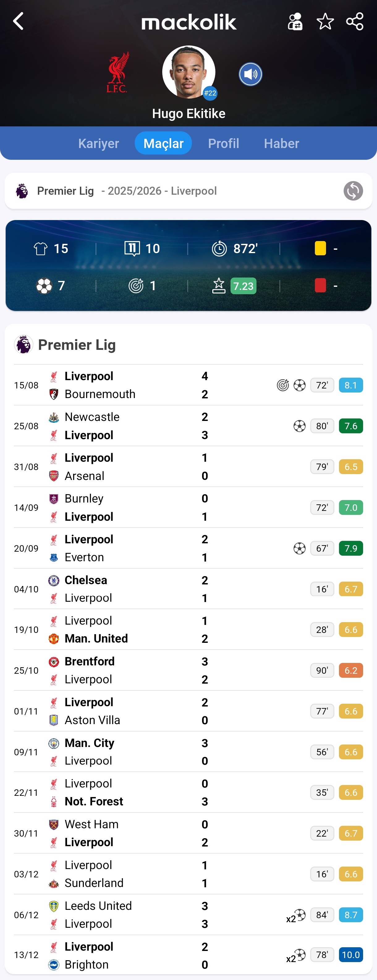
Task: Switch to the Profil tab
Action: pyautogui.click(x=223, y=143)
